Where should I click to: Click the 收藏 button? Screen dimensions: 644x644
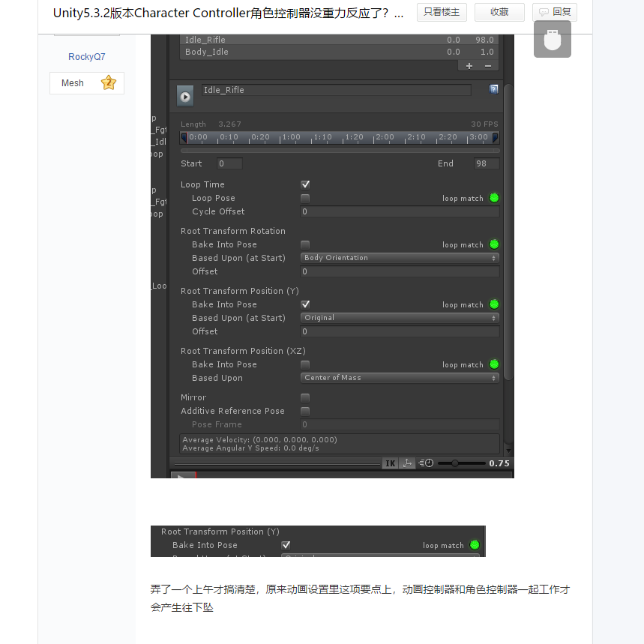point(499,12)
